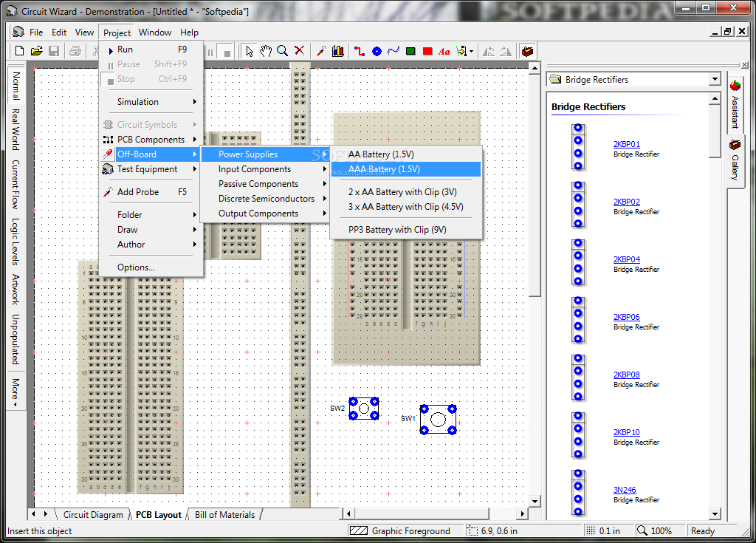Open the 2KBP08 component link

click(626, 375)
